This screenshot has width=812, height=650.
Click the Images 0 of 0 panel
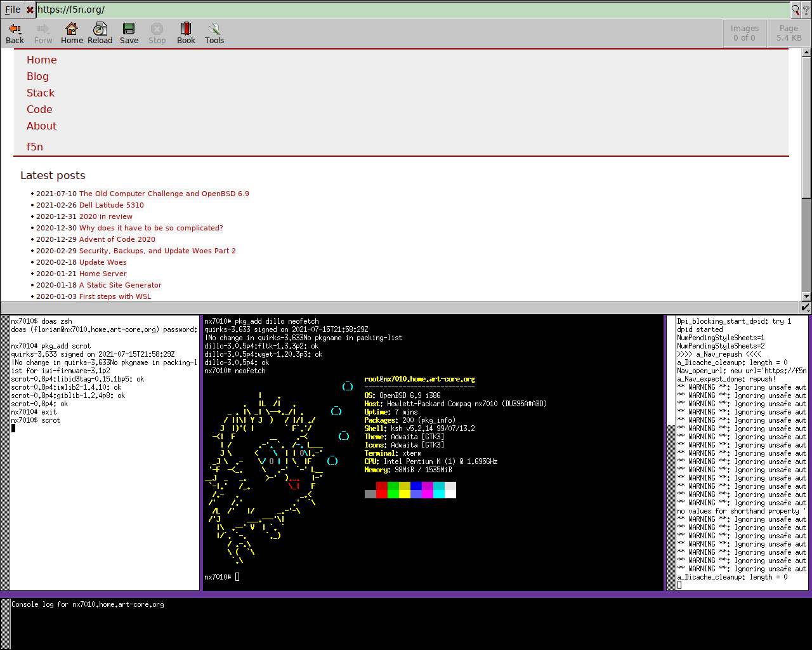pyautogui.click(x=744, y=32)
